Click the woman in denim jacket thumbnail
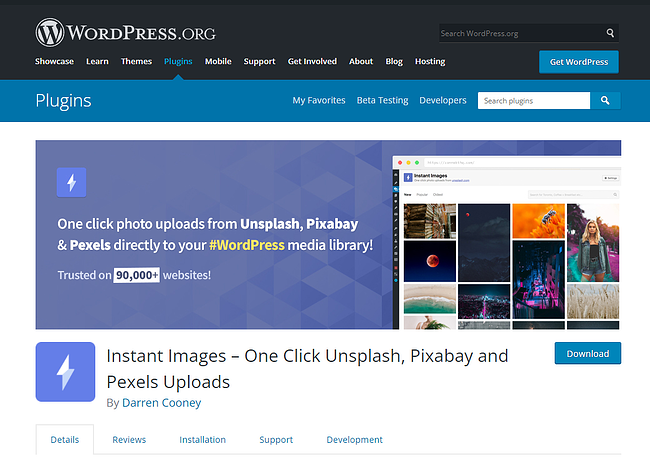Screen dimensions: 650x474 pos(593,243)
